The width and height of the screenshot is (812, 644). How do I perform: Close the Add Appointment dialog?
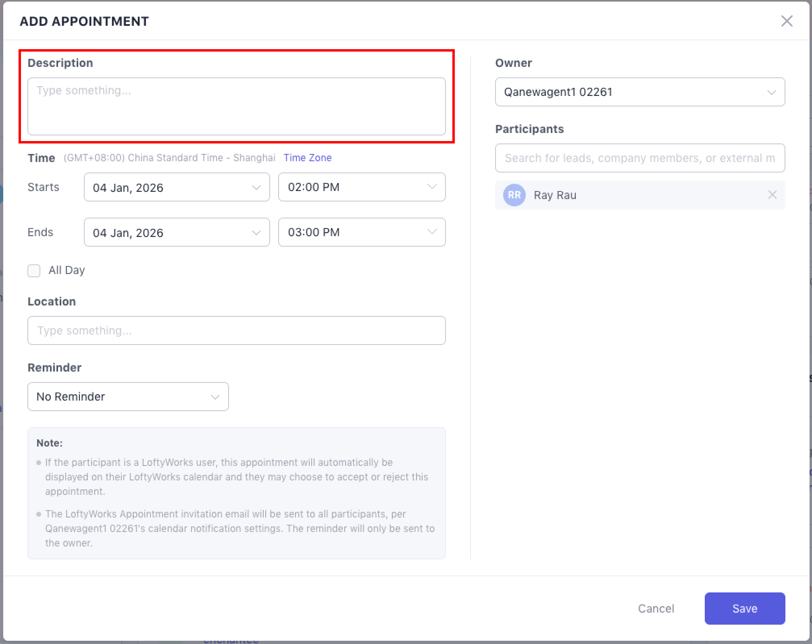(787, 21)
